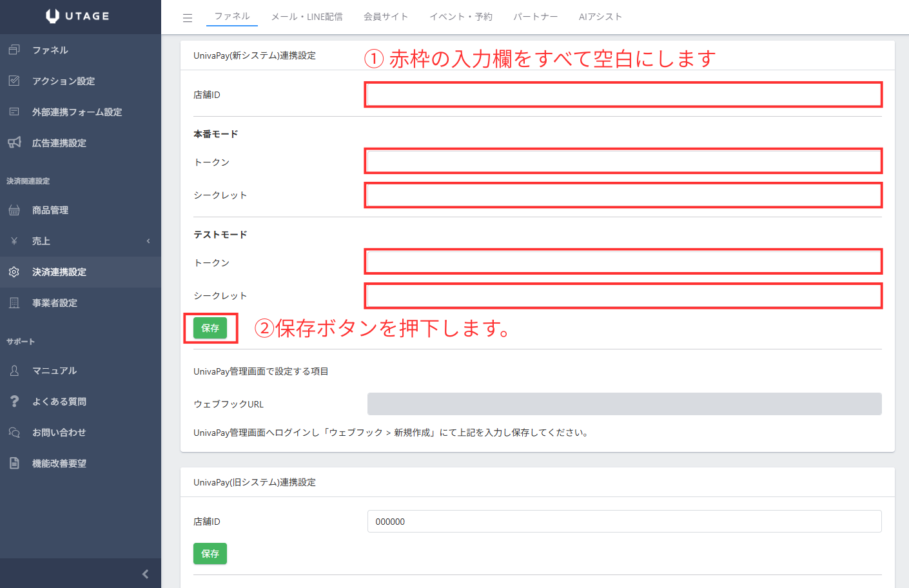Image resolution: width=909 pixels, height=588 pixels.
Task: Click the 広告連携設定 megaphone icon
Action: 14,142
